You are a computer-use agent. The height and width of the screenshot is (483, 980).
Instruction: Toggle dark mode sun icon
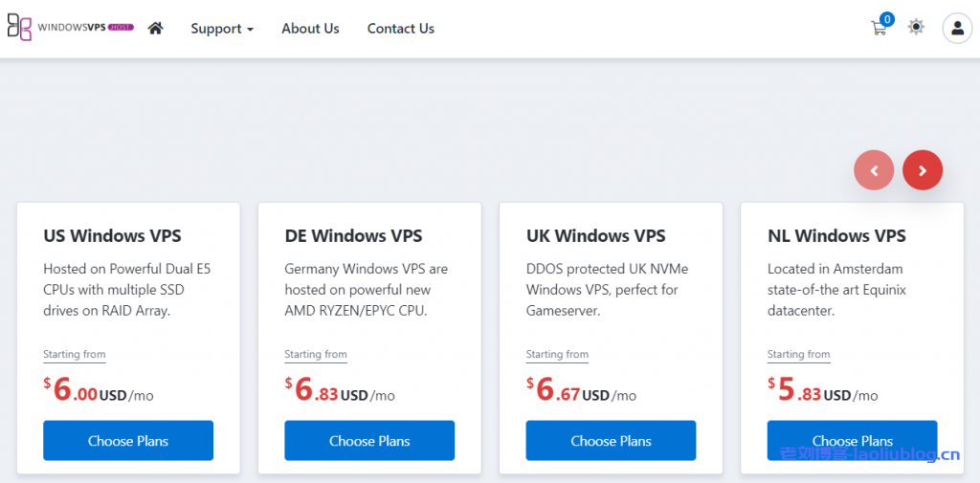click(916, 28)
